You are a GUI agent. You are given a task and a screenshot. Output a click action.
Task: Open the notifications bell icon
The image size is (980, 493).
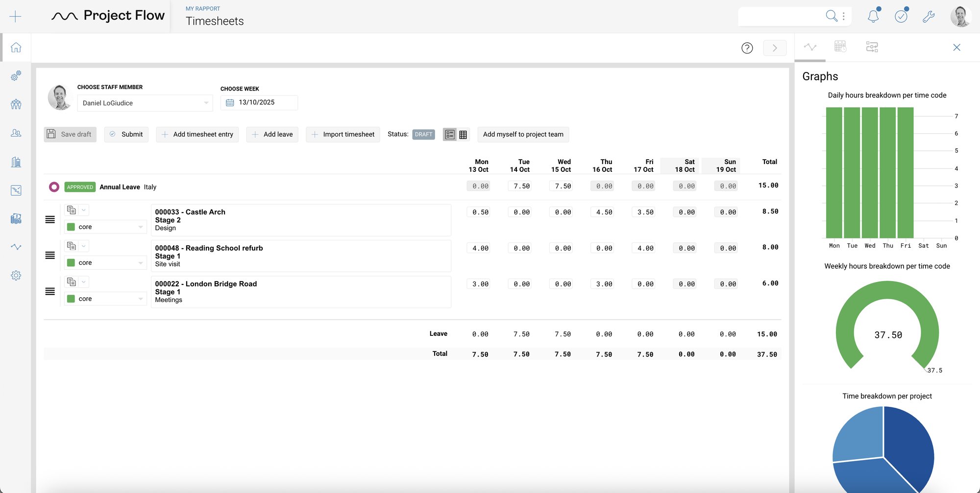click(873, 16)
